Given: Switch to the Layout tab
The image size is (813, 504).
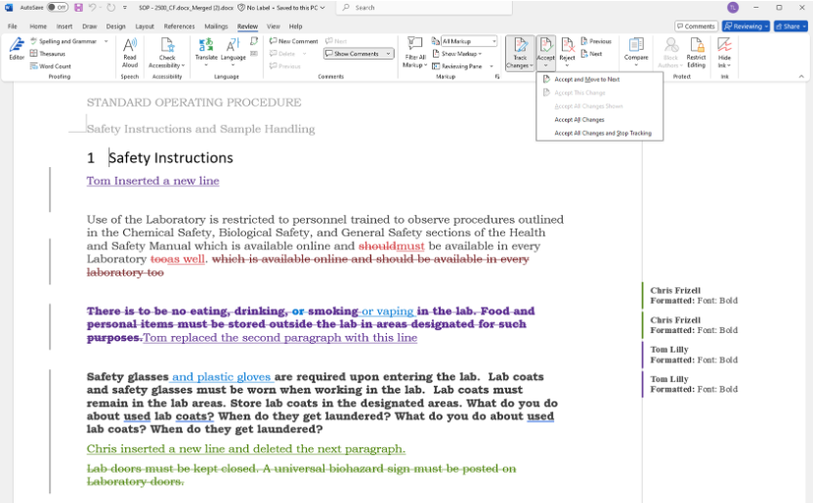Looking at the screenshot, I should (145, 26).
